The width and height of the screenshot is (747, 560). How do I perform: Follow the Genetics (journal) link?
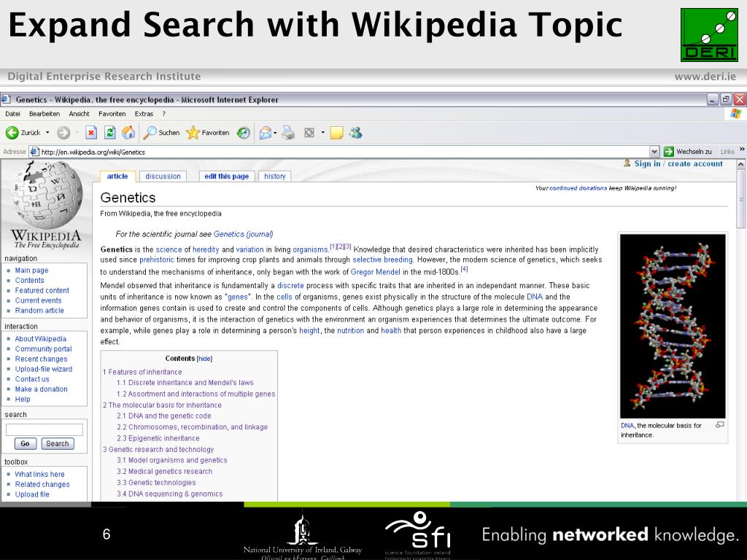coord(244,234)
